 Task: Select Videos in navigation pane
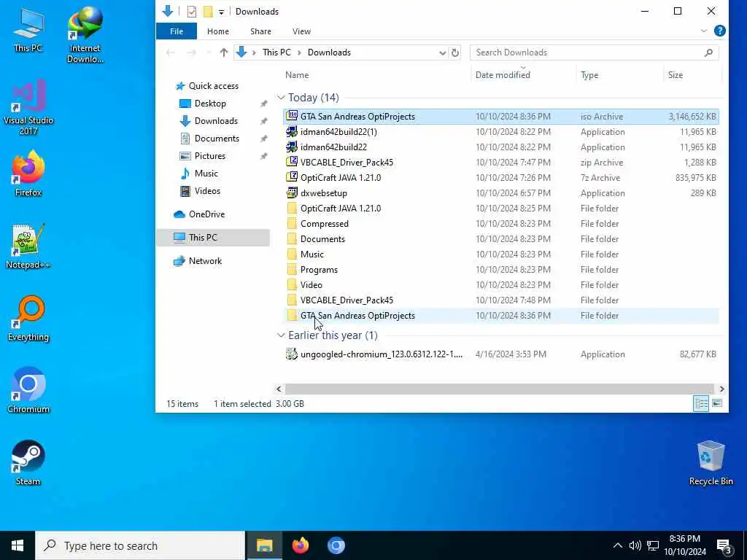206,191
